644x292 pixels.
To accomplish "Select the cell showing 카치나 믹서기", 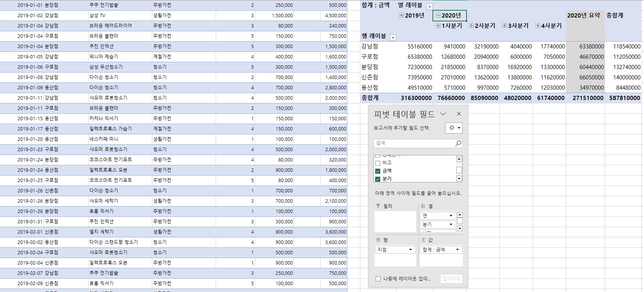I will tap(120, 118).
